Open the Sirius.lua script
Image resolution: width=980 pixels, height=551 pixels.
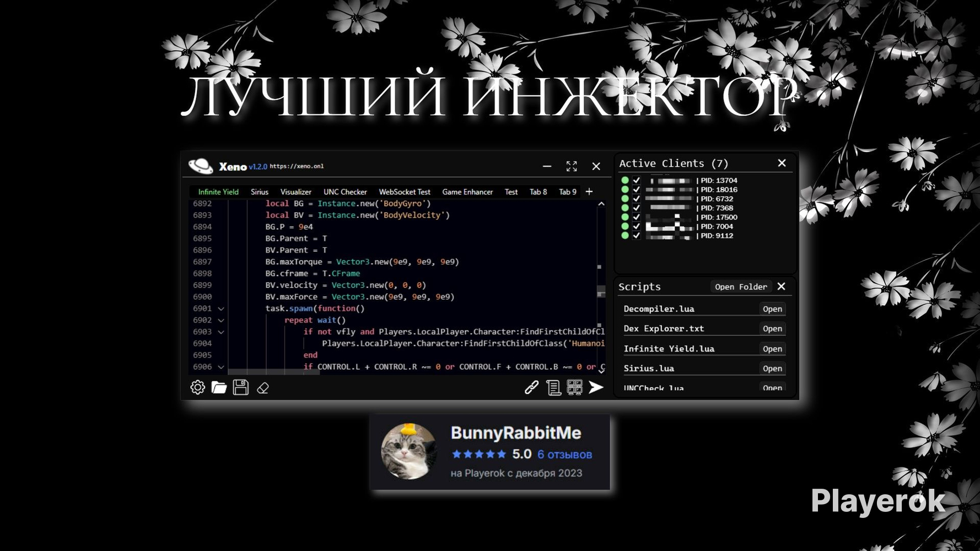[x=772, y=369]
